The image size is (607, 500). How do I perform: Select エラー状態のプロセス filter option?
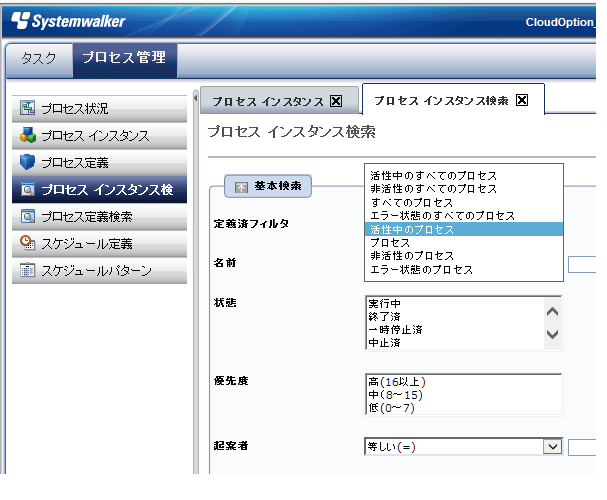(464, 269)
